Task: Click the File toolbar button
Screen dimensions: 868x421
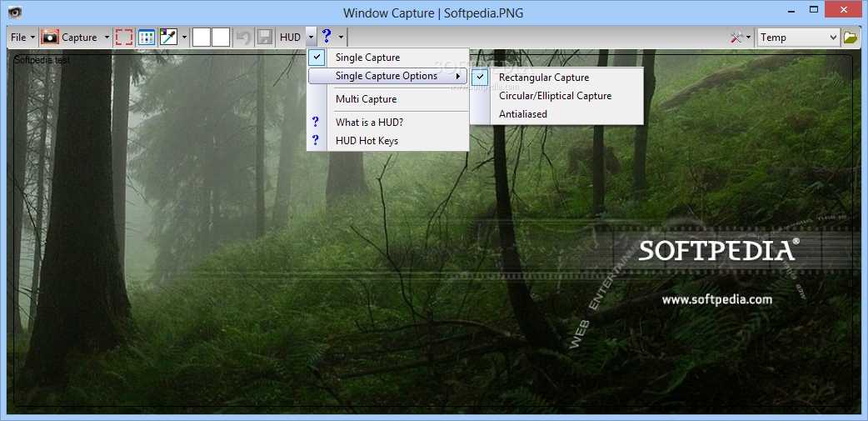Action: (18, 38)
